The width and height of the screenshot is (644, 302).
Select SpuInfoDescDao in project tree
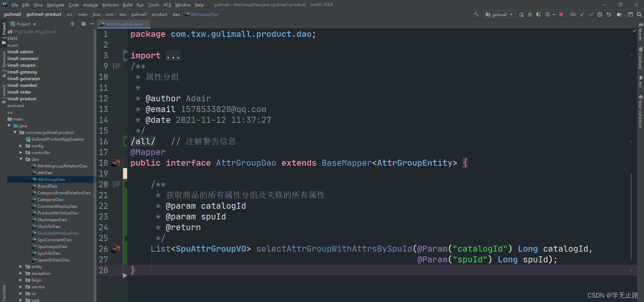pos(54,260)
